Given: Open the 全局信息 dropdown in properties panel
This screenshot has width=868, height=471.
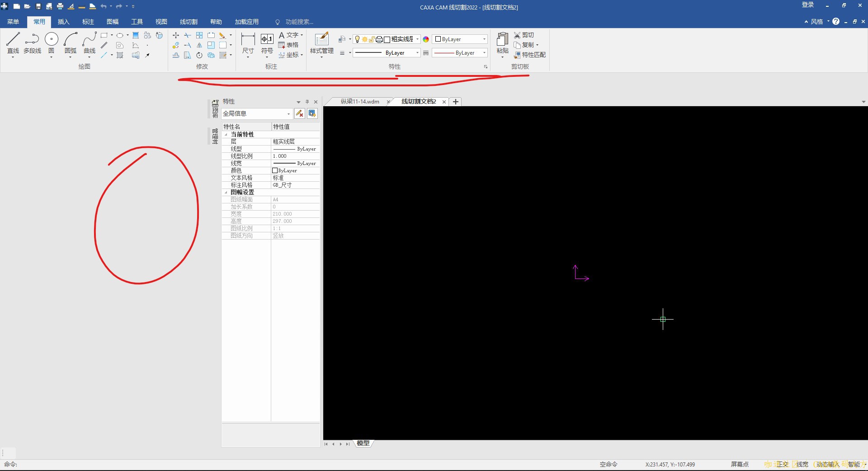Looking at the screenshot, I should coord(256,113).
